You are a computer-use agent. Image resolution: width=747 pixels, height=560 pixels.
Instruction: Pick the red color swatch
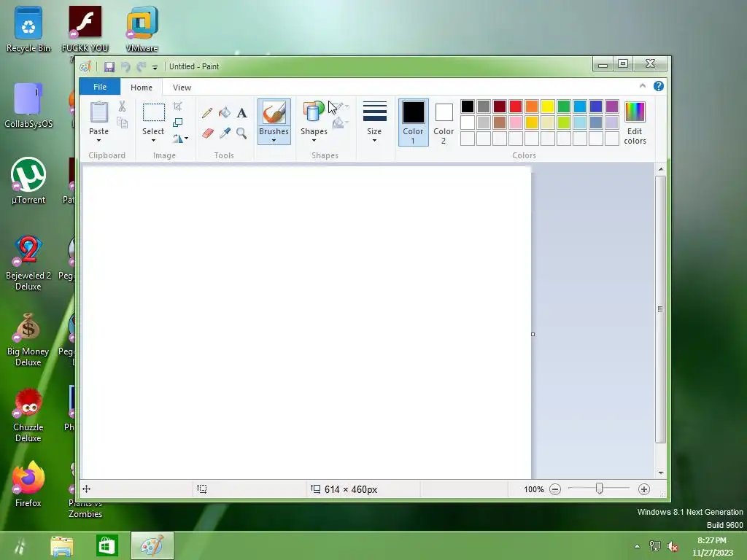516,106
